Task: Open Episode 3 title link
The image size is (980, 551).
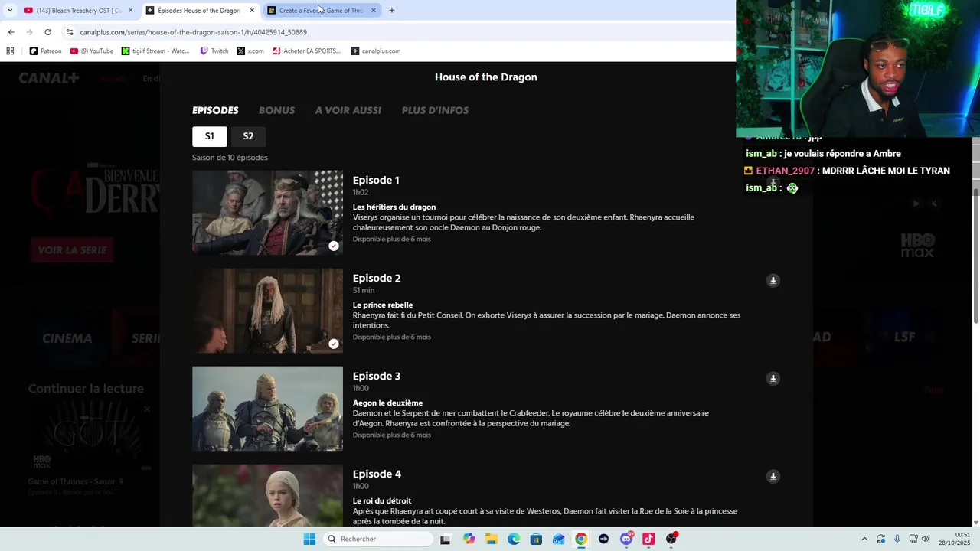Action: click(377, 377)
